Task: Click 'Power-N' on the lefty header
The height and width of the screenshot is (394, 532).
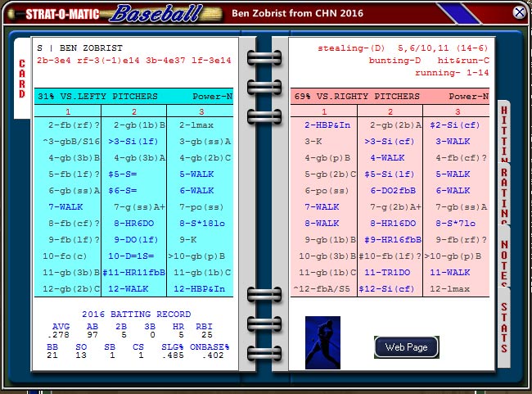Action: 213,97
